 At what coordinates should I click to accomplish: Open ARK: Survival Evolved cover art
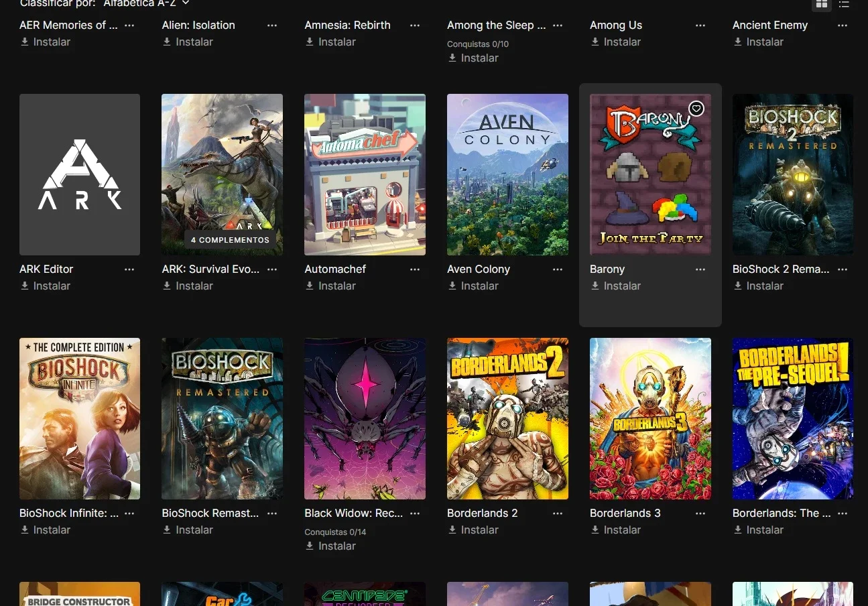222,174
